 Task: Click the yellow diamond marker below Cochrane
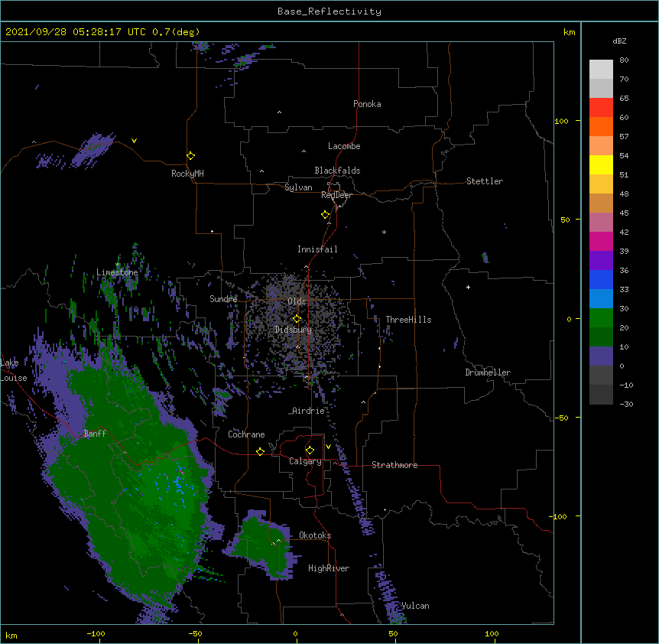coord(260,451)
